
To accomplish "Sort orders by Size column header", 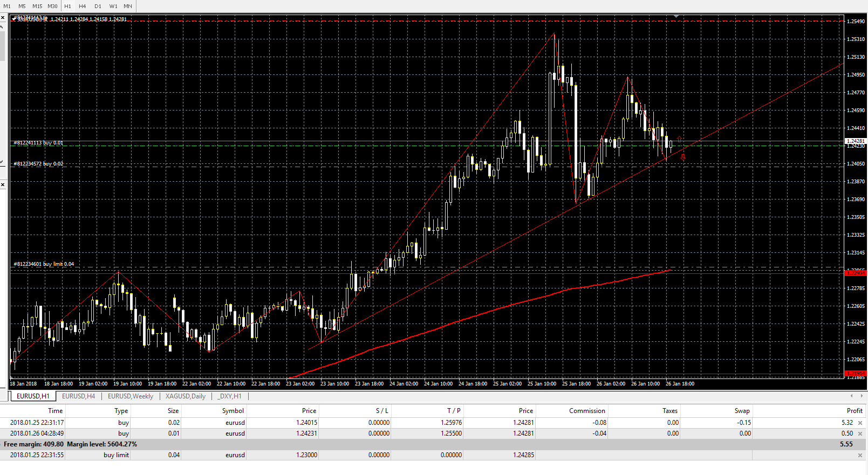I will (173, 411).
